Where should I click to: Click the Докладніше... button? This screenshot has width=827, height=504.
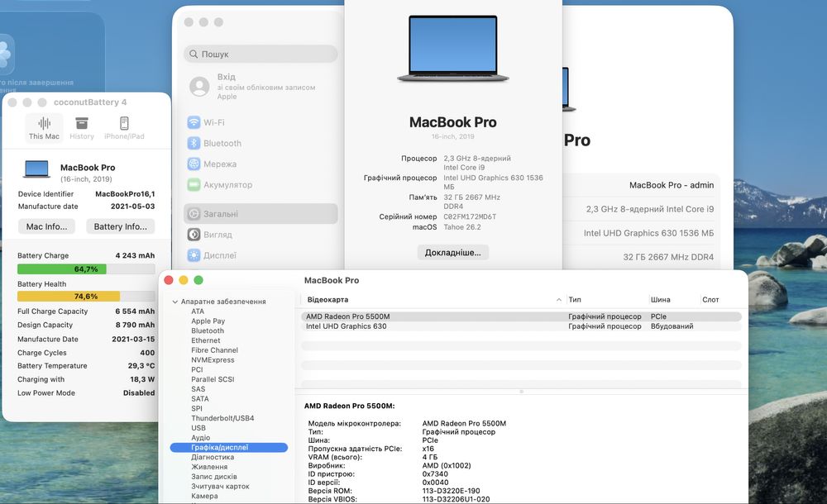click(453, 253)
